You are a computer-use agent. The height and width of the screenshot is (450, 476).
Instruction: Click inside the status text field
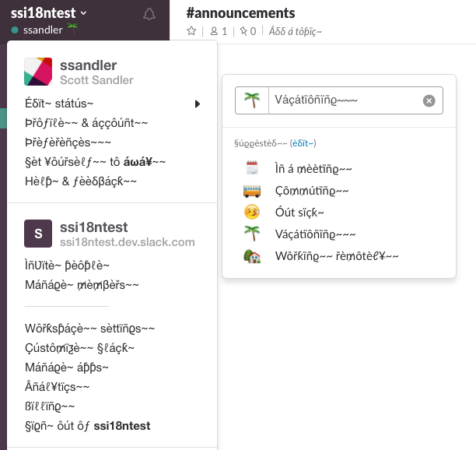(345, 100)
